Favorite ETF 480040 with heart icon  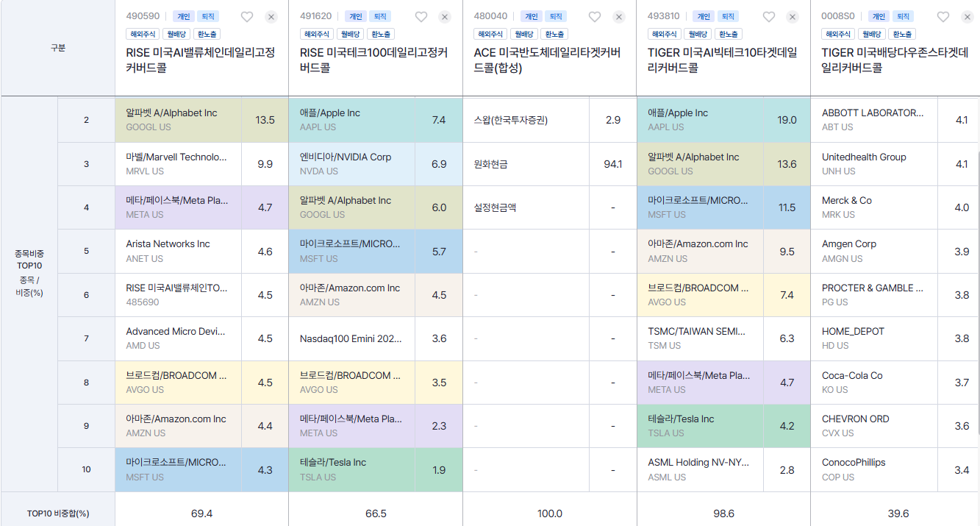pos(595,17)
